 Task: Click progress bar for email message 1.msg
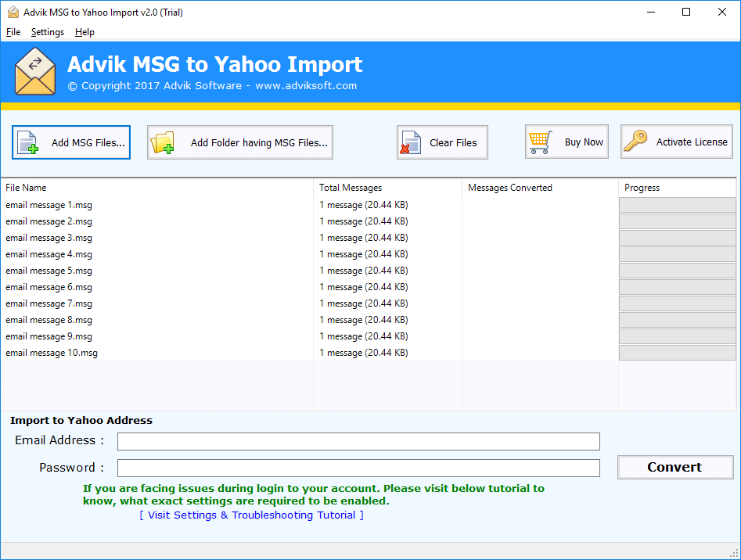677,205
